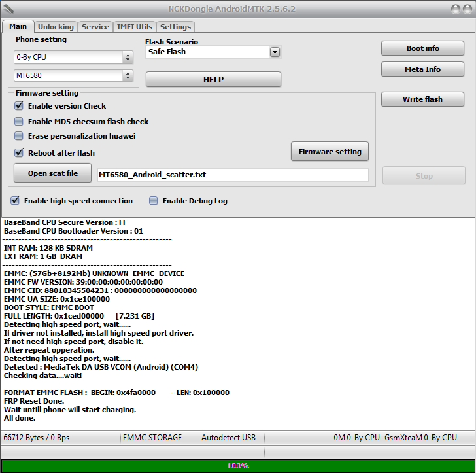
Task: Click 'EMMC CID: 88010345504231' log line
Action: point(100,290)
